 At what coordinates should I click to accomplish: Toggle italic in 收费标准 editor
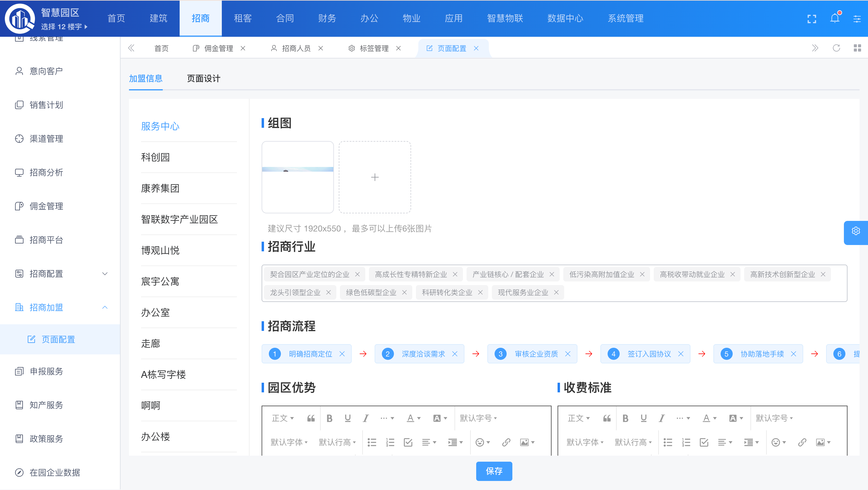tap(662, 418)
